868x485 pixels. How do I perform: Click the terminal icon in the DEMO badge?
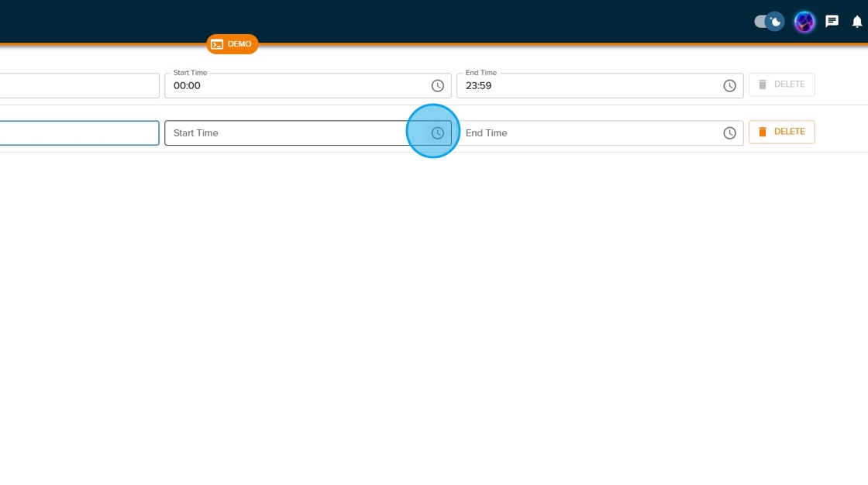coord(217,44)
